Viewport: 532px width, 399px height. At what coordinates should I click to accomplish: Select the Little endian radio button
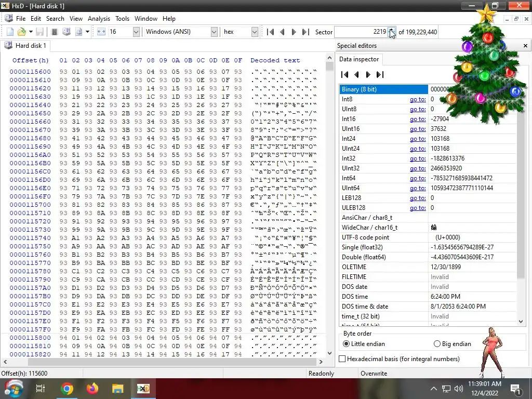(x=346, y=344)
